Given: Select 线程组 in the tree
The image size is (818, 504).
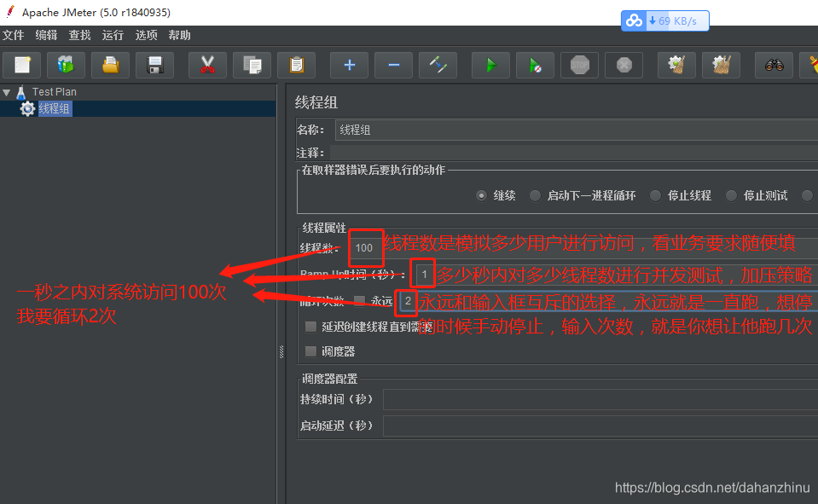Looking at the screenshot, I should 55,108.
